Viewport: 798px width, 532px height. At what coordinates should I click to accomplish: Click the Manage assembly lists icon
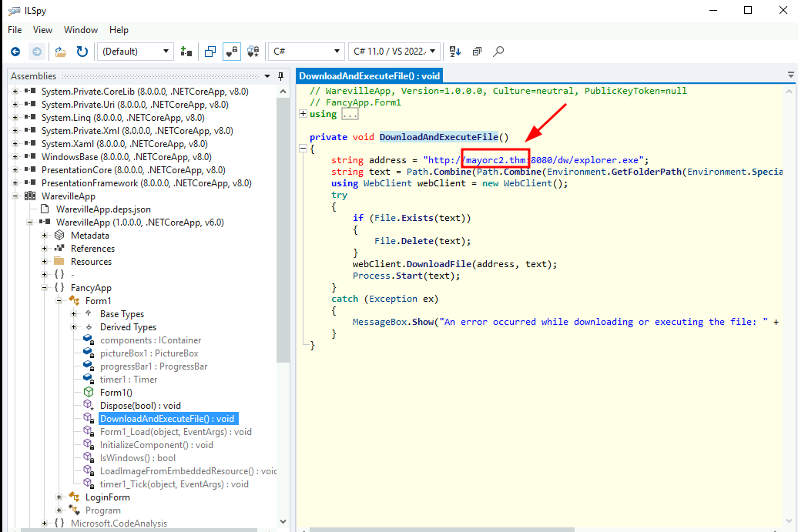point(186,52)
